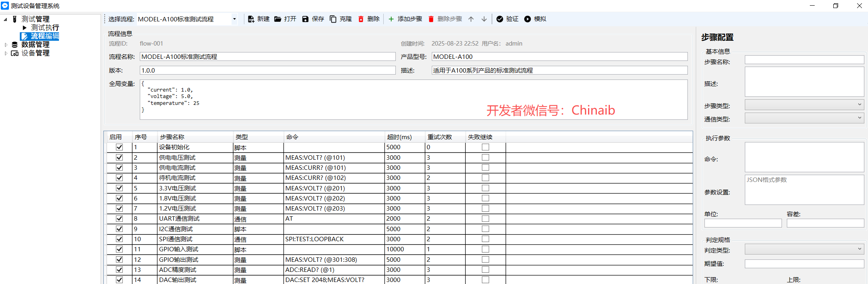
Task: Expand the 数据管理 tree node
Action: point(6,44)
